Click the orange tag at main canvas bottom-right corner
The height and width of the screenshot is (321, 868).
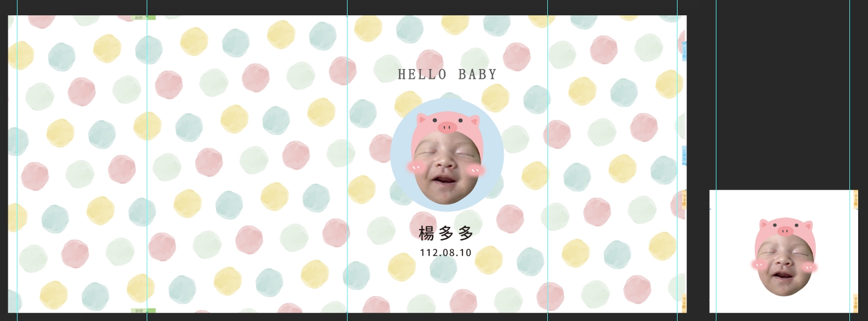tap(684, 303)
